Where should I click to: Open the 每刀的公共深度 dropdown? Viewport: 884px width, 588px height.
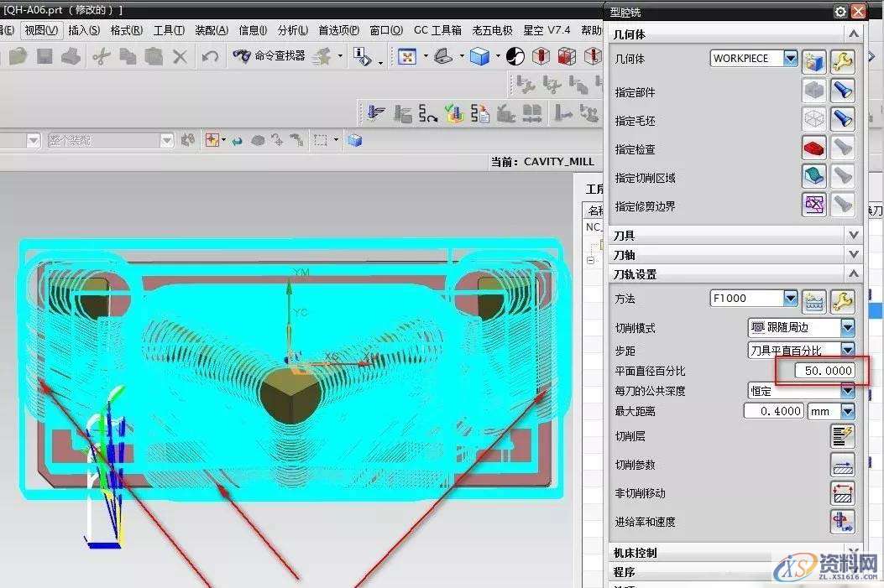[847, 390]
